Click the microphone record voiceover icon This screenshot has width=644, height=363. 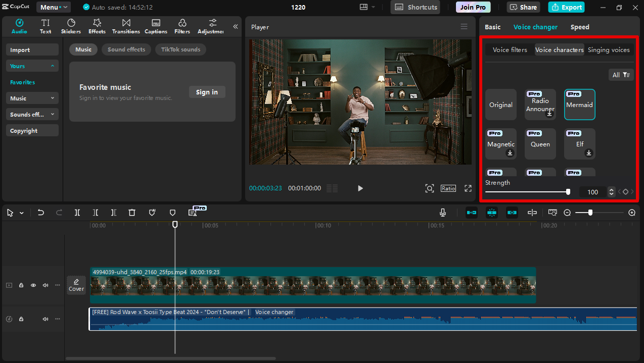pos(443,213)
